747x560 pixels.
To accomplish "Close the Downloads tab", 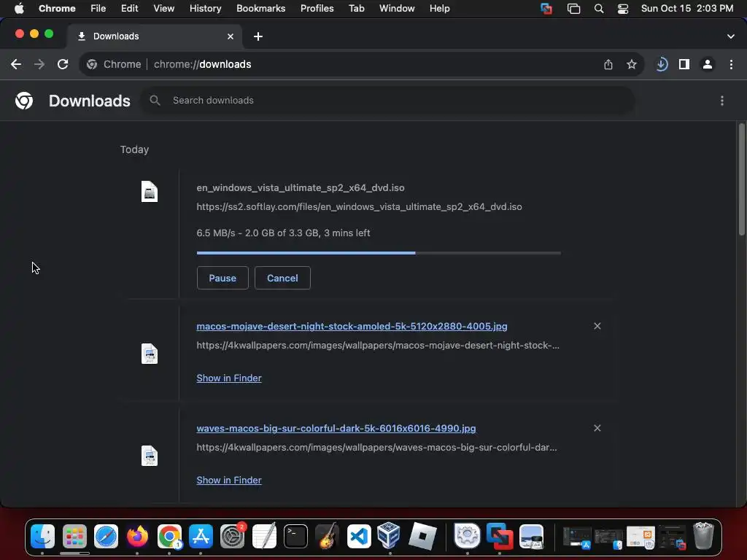I will (x=231, y=36).
